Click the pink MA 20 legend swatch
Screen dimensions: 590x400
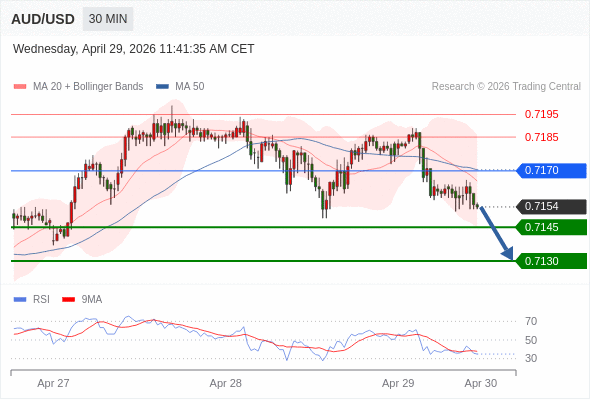(x=20, y=87)
